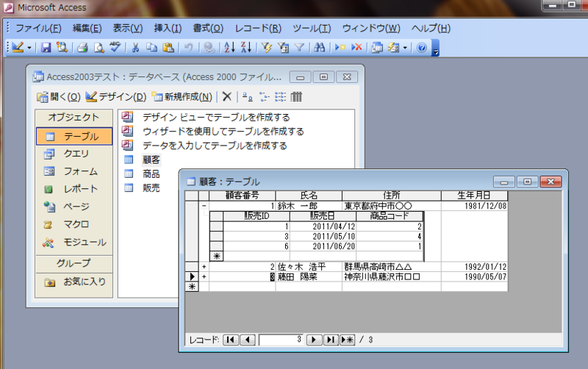Switch to List view icon
Image resolution: width=588 pixels, height=369 pixels.
coord(280,97)
